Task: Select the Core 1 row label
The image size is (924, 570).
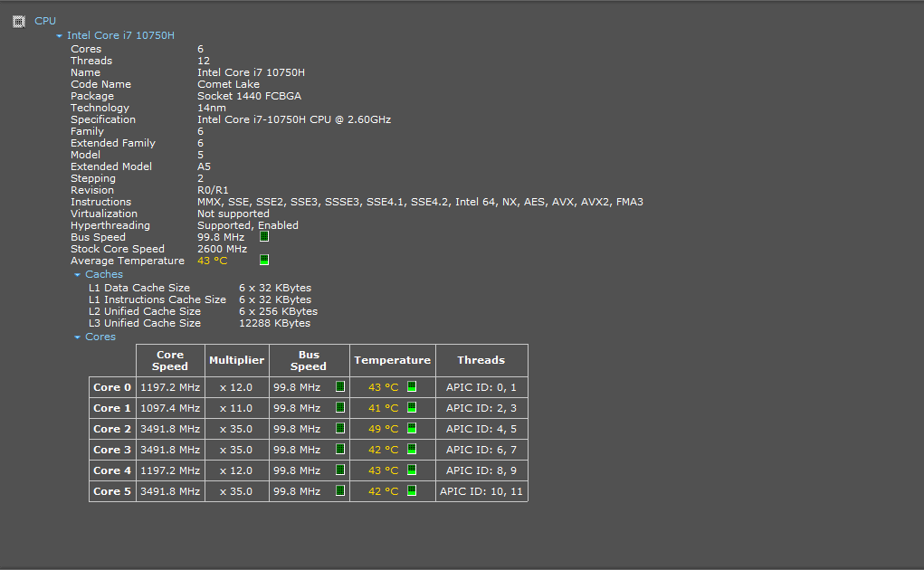Action: 112,408
